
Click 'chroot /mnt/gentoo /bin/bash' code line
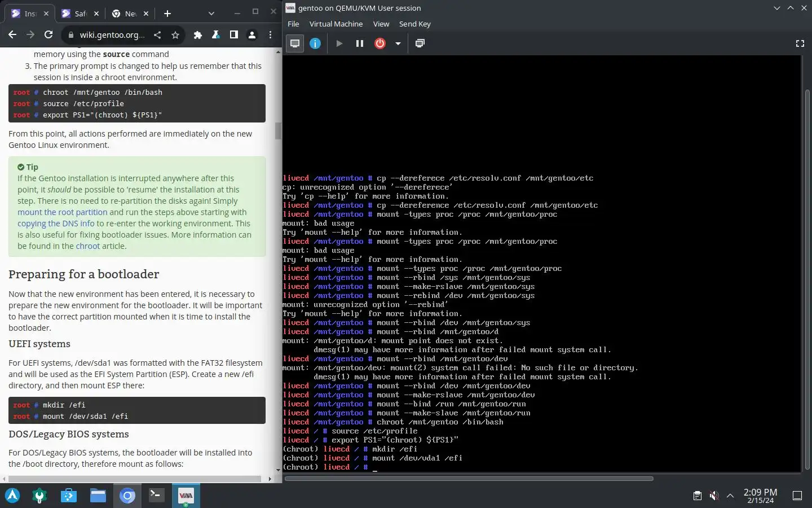tap(103, 92)
